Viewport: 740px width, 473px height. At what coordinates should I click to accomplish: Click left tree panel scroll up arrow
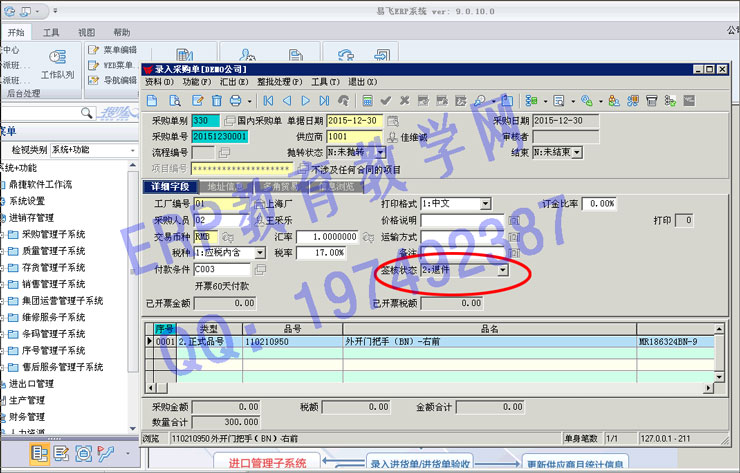[133, 166]
